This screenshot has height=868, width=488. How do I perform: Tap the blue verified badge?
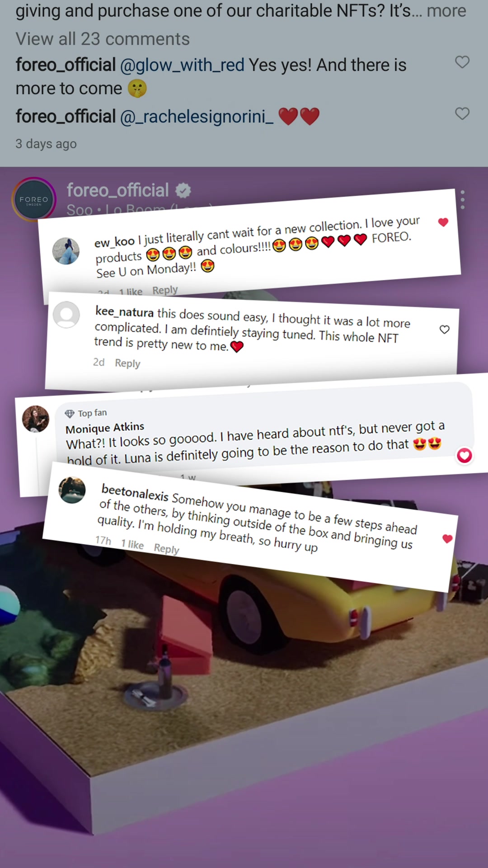coord(183,190)
